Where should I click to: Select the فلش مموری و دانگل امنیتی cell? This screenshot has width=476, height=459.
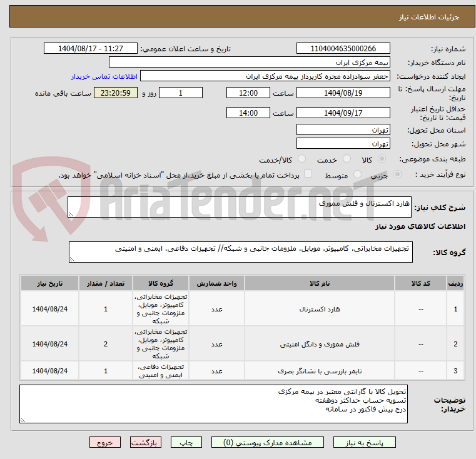320,344
